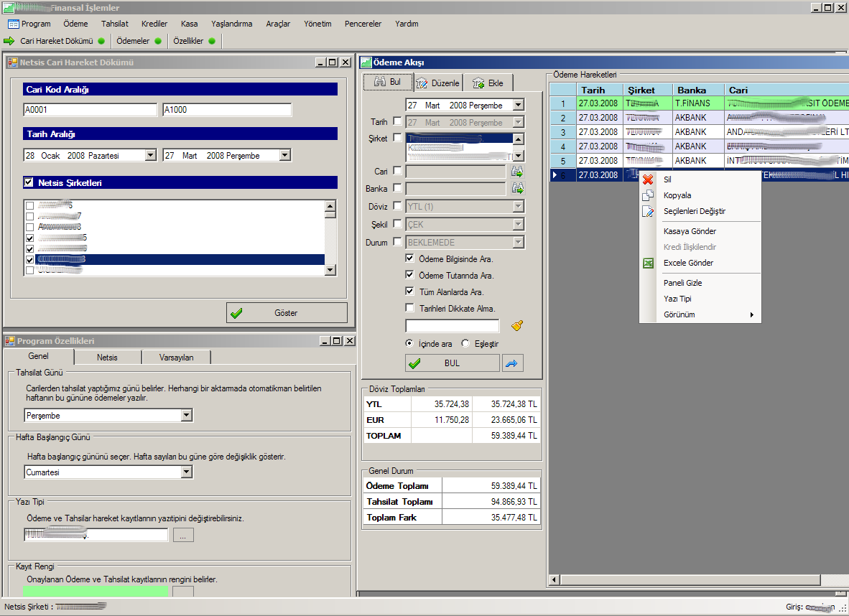Expand the Hafta Başlangıç Günü Cumartesi dropdown
The width and height of the screenshot is (849, 616).
187,472
